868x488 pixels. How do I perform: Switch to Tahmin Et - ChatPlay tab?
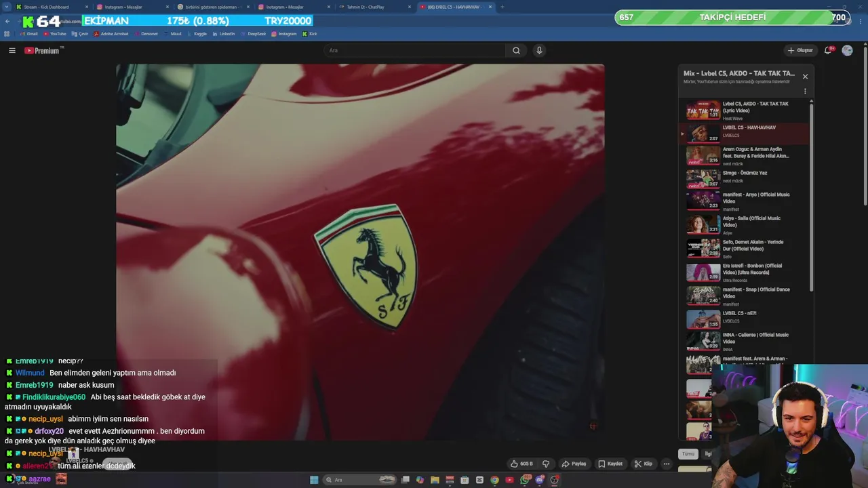375,7
